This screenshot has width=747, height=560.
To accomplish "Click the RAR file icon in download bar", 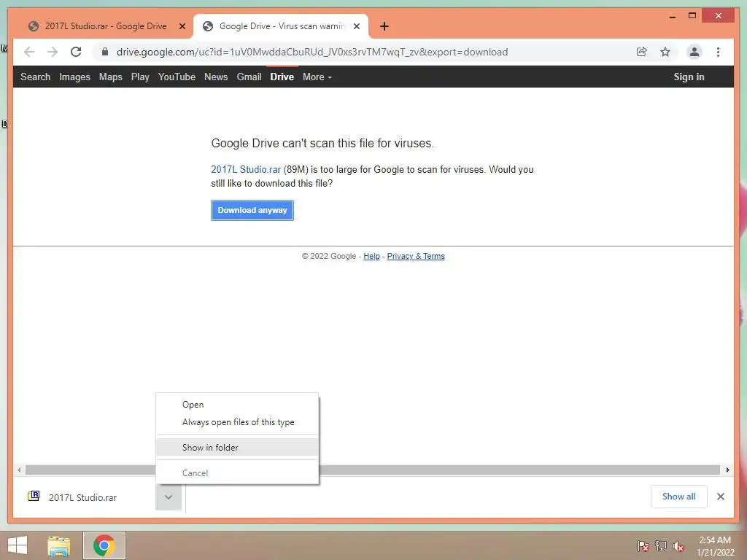I will [34, 496].
